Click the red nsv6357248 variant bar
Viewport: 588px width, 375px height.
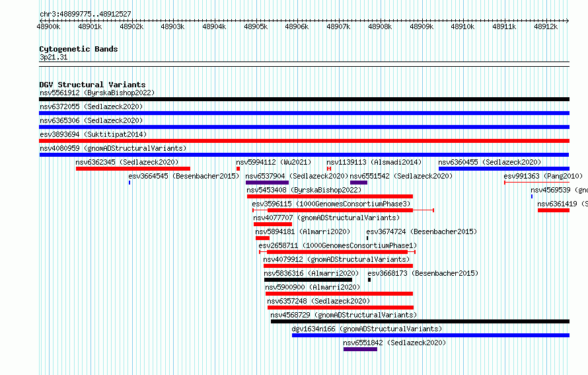340,308
